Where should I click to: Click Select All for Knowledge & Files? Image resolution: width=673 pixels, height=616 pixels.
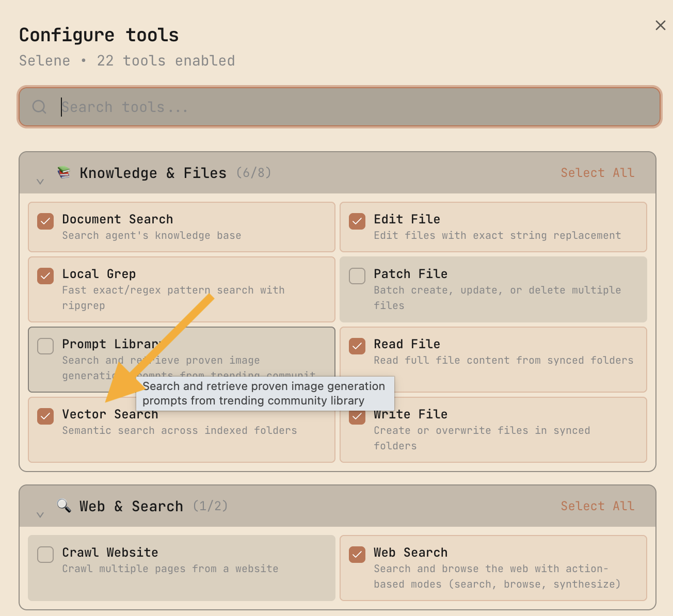point(598,173)
